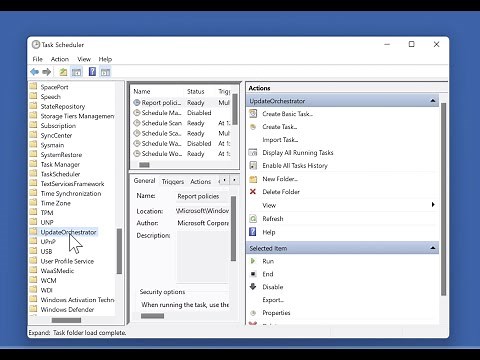Click the Enable All Tasks History icon
The image size is (480, 360).
[253, 166]
